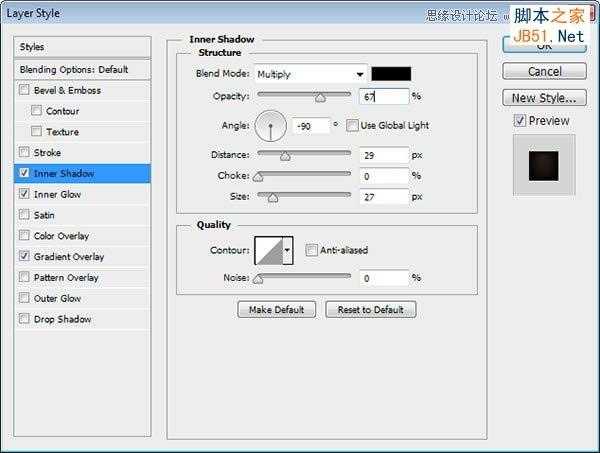Screen dimensions: 600x453
Task: Click the Choke slider handle
Action: [259, 177]
